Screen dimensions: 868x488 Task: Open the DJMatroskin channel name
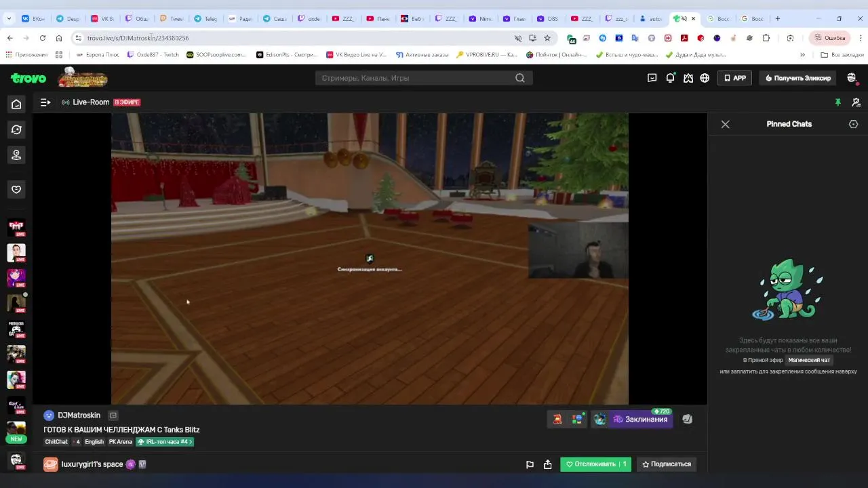(x=79, y=415)
